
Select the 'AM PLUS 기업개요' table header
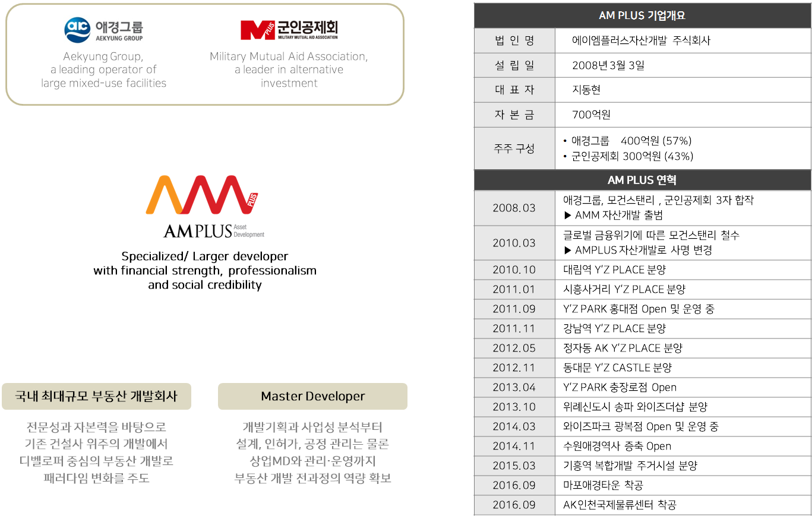[642, 15]
